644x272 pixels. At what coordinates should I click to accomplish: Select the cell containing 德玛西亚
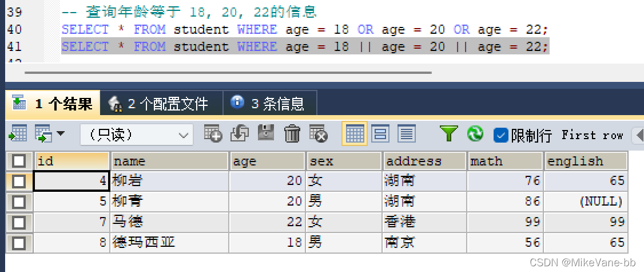click(x=169, y=243)
